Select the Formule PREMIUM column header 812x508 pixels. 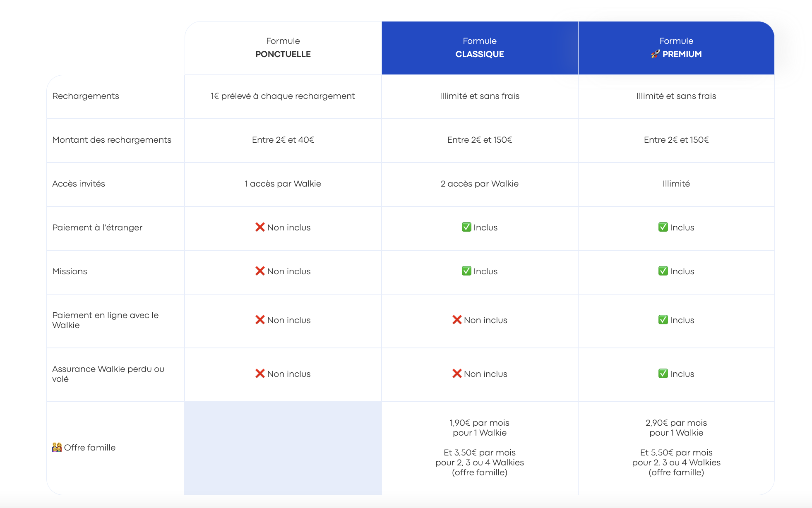[676, 48]
